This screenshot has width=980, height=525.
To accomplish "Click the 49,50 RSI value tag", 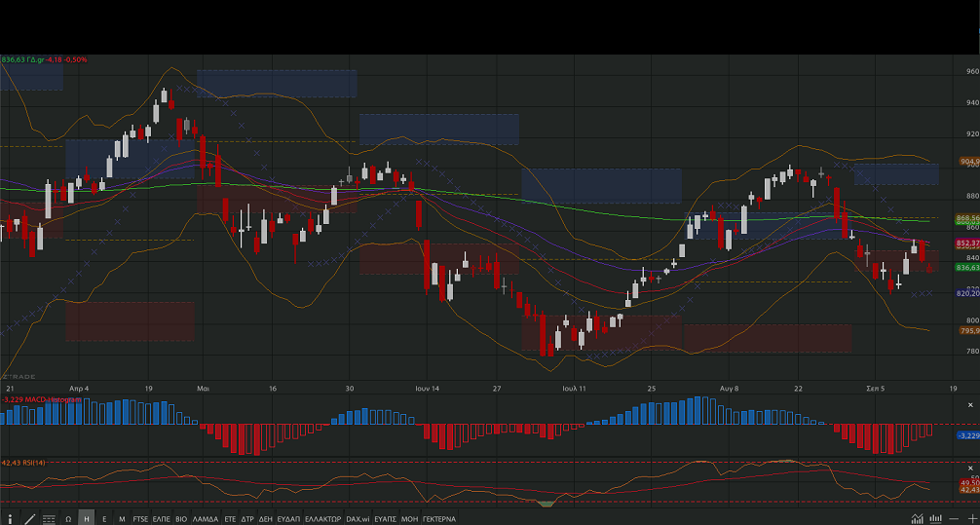I will 968,483.
